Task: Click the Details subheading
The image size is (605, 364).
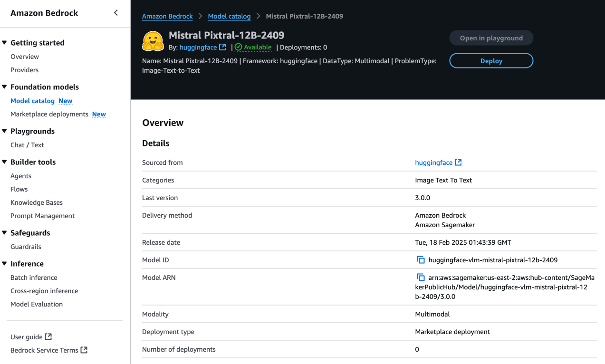Action: [156, 143]
